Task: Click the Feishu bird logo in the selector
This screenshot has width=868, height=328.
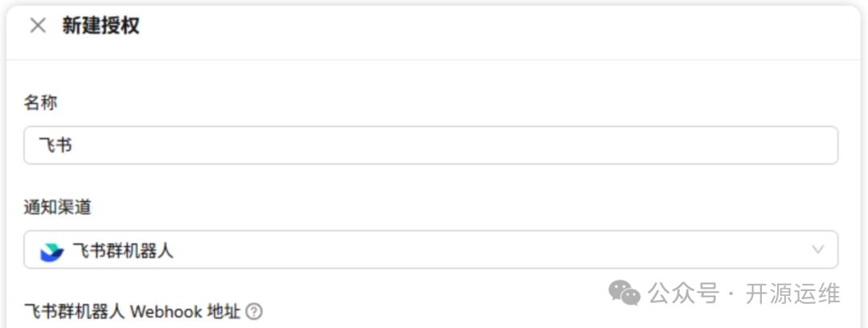Action: click(51, 252)
